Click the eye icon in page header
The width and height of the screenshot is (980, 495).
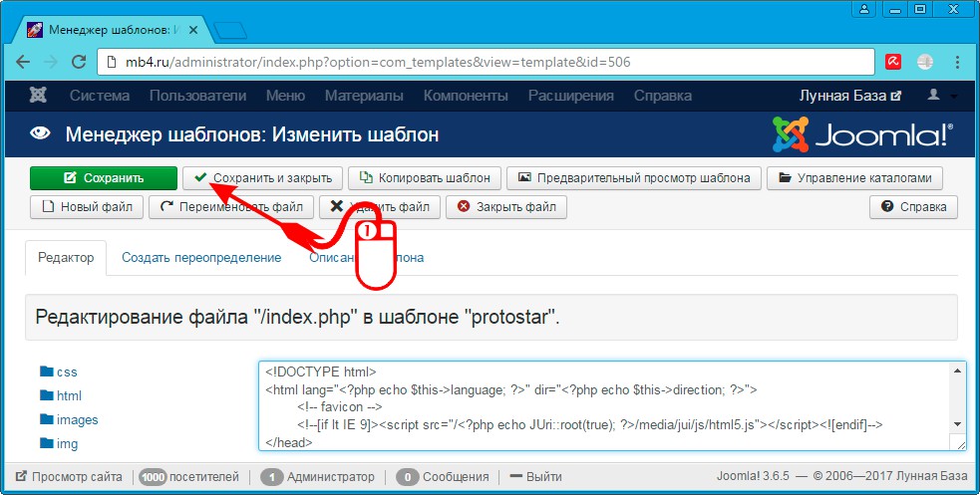[40, 133]
